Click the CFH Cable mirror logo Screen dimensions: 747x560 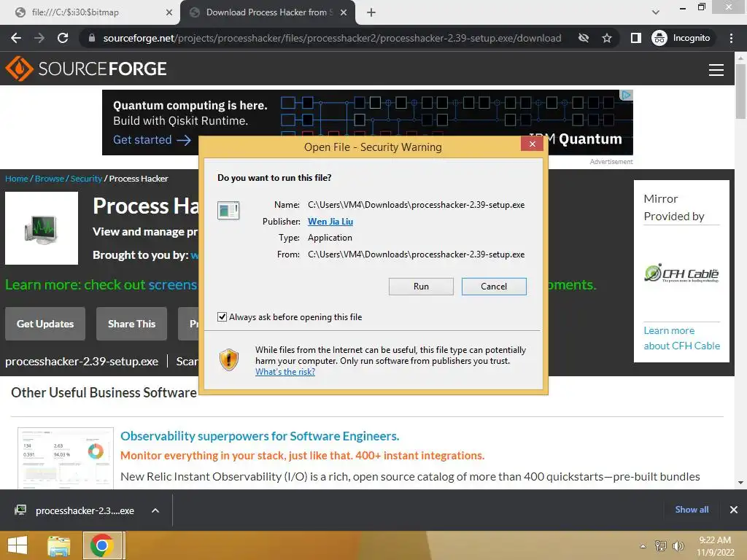click(x=681, y=273)
